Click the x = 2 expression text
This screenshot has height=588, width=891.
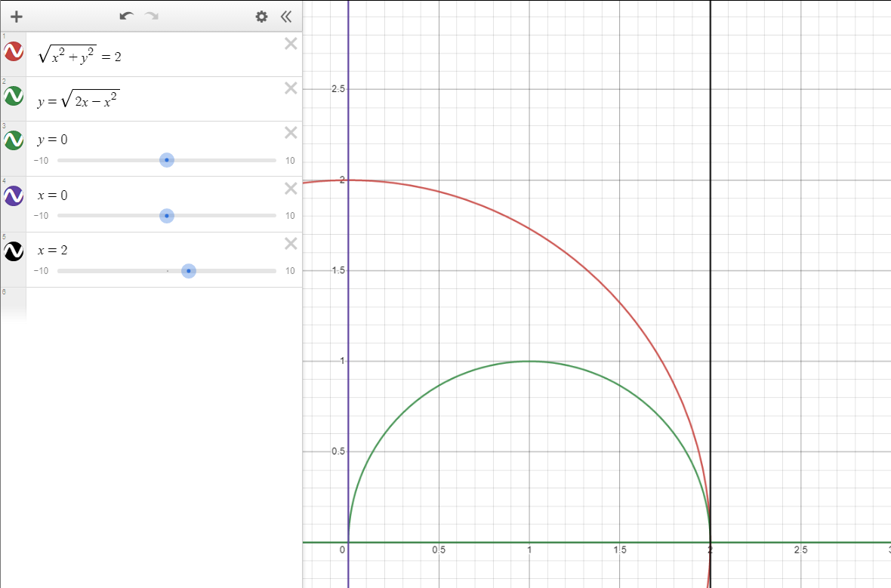coord(52,251)
